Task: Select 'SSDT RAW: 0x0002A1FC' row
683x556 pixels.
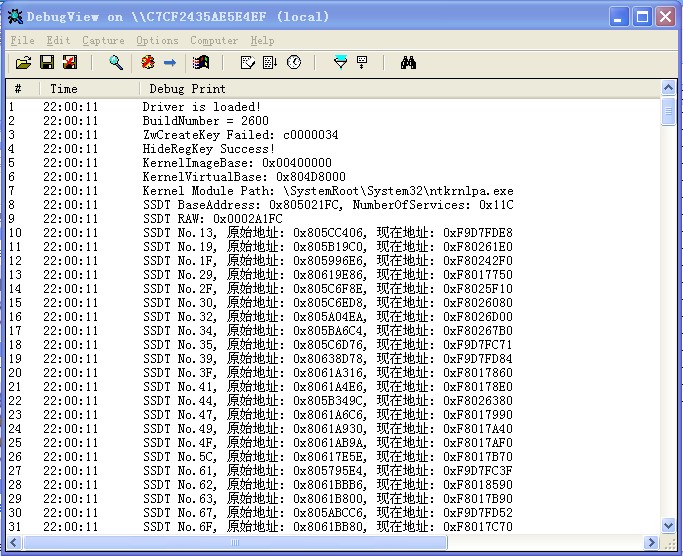Action: click(x=333, y=218)
